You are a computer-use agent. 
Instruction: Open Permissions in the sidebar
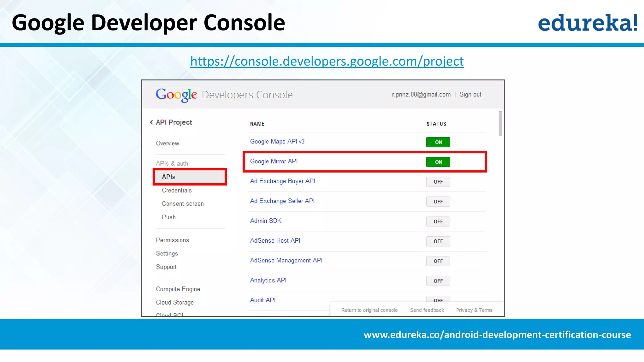[x=172, y=240]
